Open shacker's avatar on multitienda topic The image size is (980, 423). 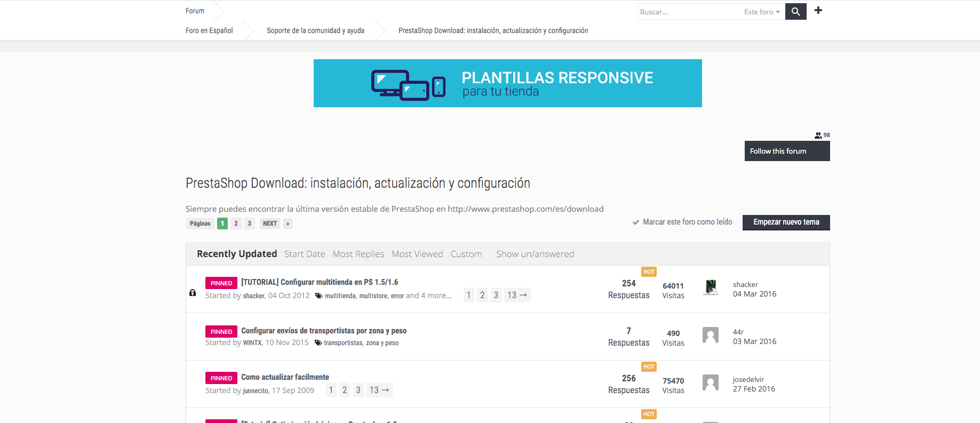[711, 288]
